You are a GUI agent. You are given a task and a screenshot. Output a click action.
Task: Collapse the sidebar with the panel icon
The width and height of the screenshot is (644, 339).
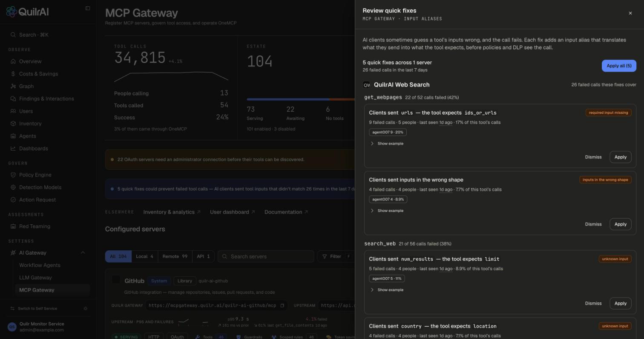coord(88,8)
